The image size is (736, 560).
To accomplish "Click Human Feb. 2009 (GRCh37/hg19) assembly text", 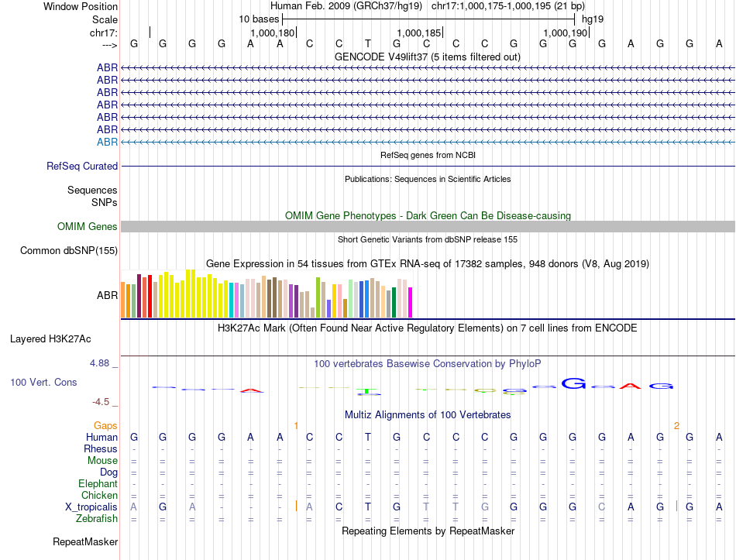I will [x=346, y=6].
